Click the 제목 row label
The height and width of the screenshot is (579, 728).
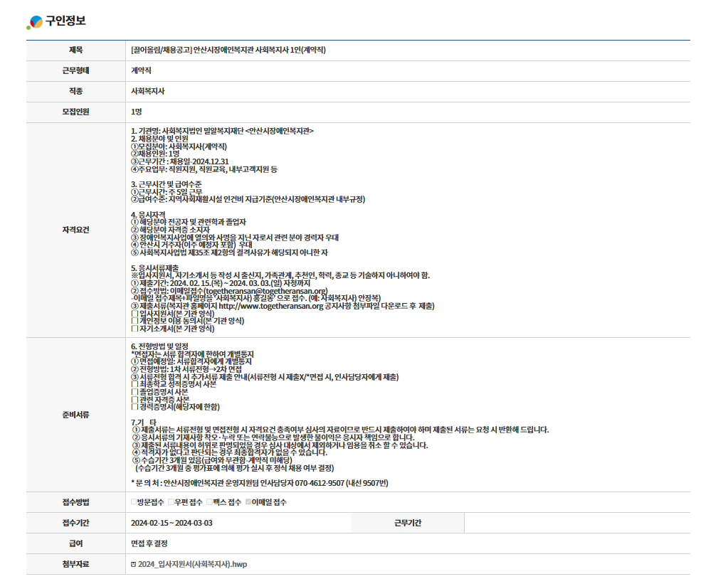pyautogui.click(x=75, y=50)
